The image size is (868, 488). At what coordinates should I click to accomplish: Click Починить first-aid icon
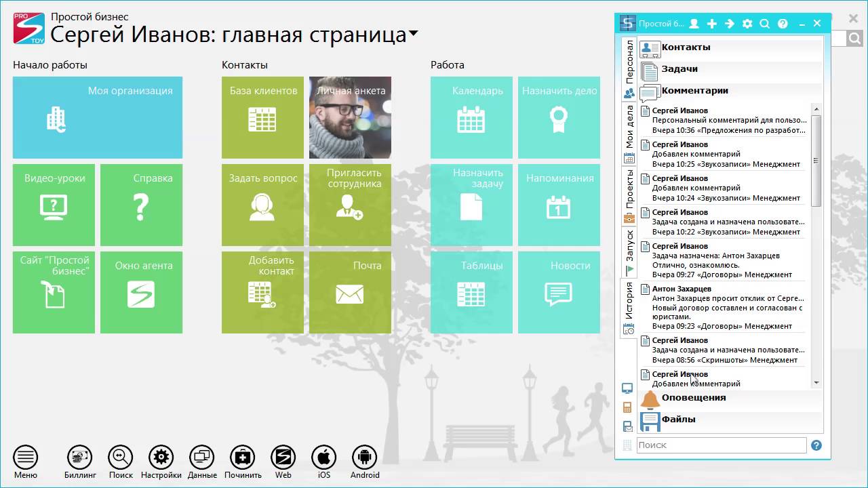click(x=243, y=457)
